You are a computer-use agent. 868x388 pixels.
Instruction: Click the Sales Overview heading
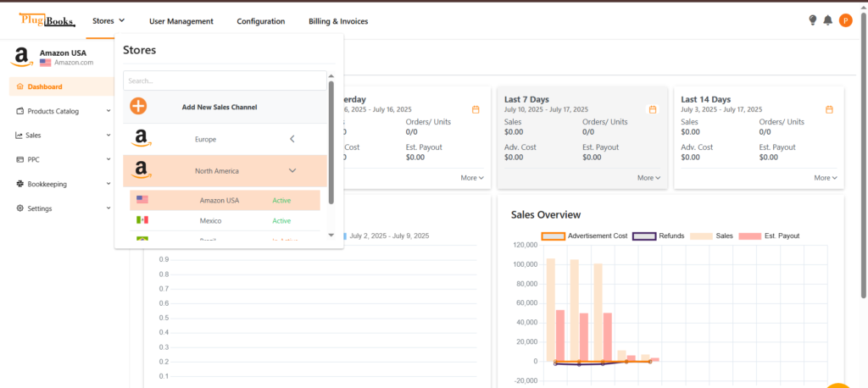click(x=546, y=214)
